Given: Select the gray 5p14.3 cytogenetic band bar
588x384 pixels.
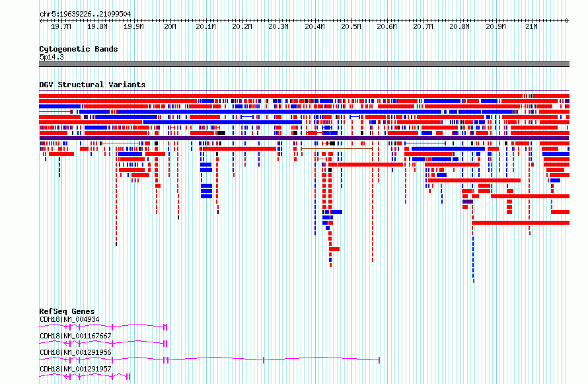Looking at the screenshot, I should tap(304, 64).
